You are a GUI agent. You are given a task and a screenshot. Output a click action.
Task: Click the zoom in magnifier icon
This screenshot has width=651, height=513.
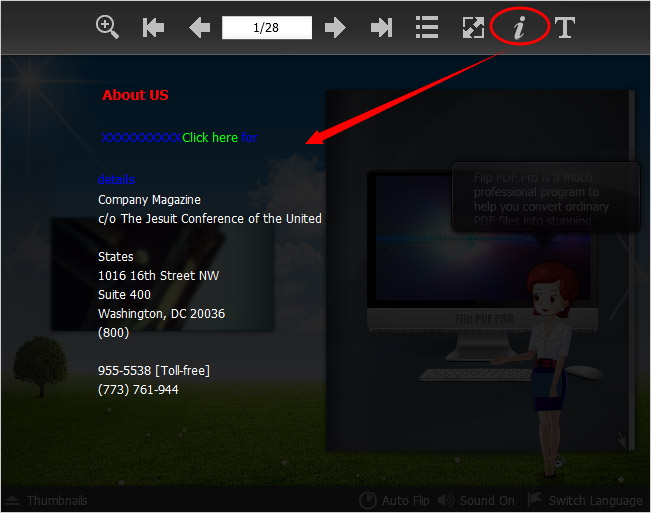(108, 27)
